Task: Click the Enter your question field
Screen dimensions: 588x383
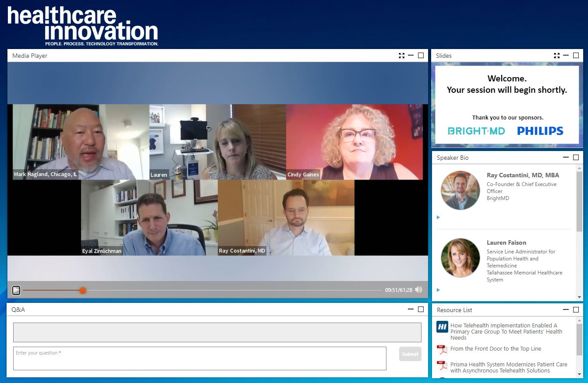Action: 199,358
